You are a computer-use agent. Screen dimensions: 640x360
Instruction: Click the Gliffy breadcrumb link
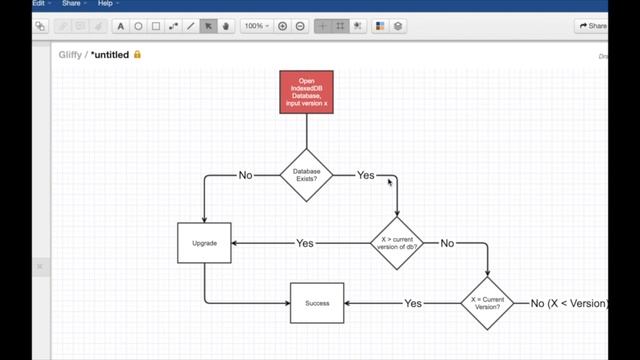[x=70, y=55]
